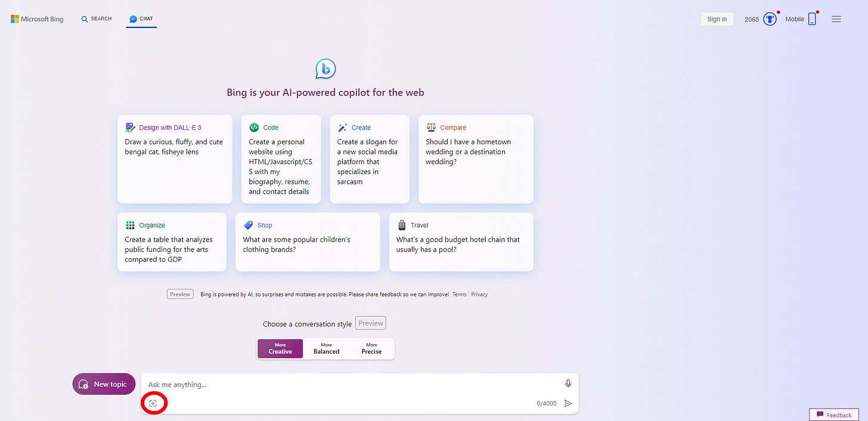Open the Mobile phone icon
This screenshot has width=868, height=421.
(x=812, y=19)
